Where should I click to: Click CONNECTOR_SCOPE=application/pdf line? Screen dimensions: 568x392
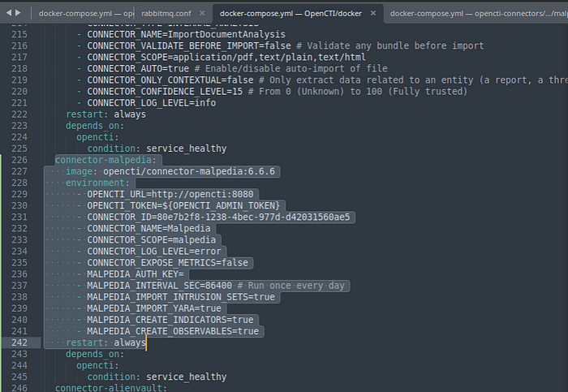[226, 58]
